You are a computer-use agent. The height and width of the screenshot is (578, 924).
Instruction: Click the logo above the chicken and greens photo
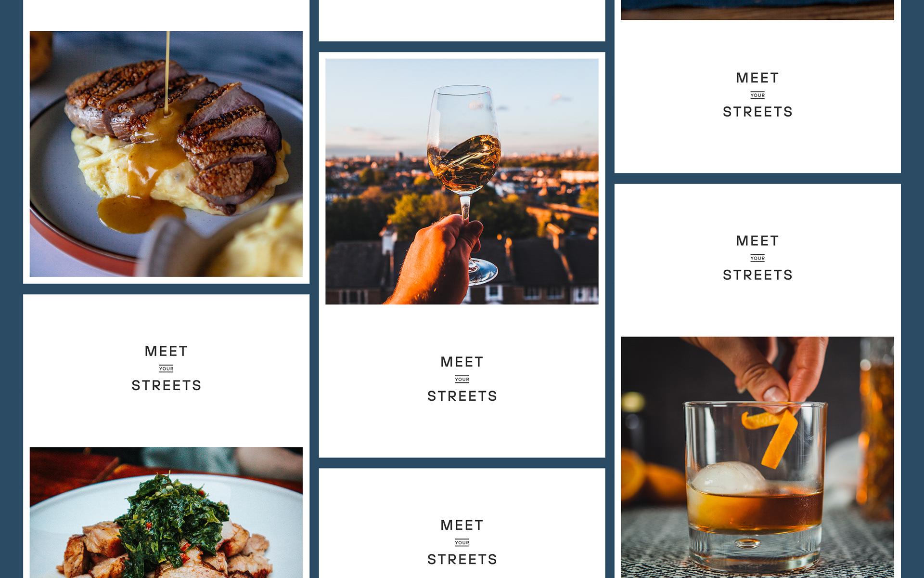pos(166,368)
